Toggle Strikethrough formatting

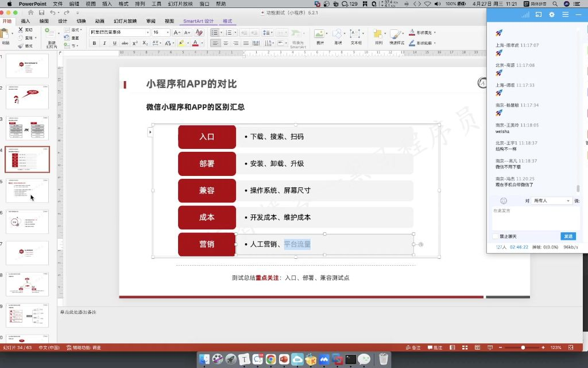tap(125, 43)
